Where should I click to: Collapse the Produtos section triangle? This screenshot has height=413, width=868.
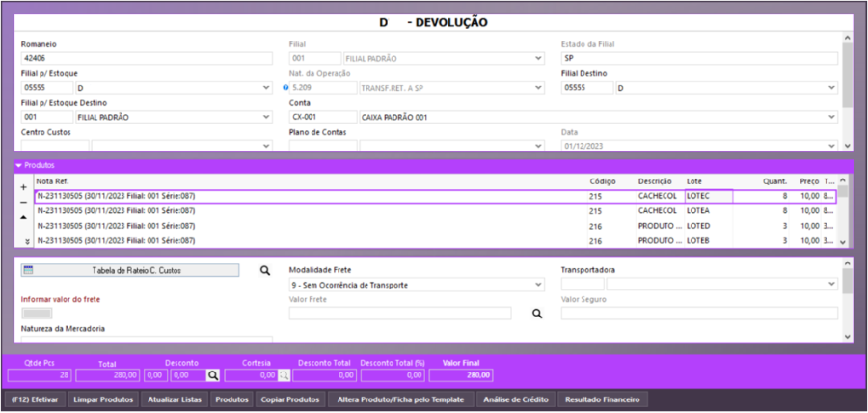point(19,165)
